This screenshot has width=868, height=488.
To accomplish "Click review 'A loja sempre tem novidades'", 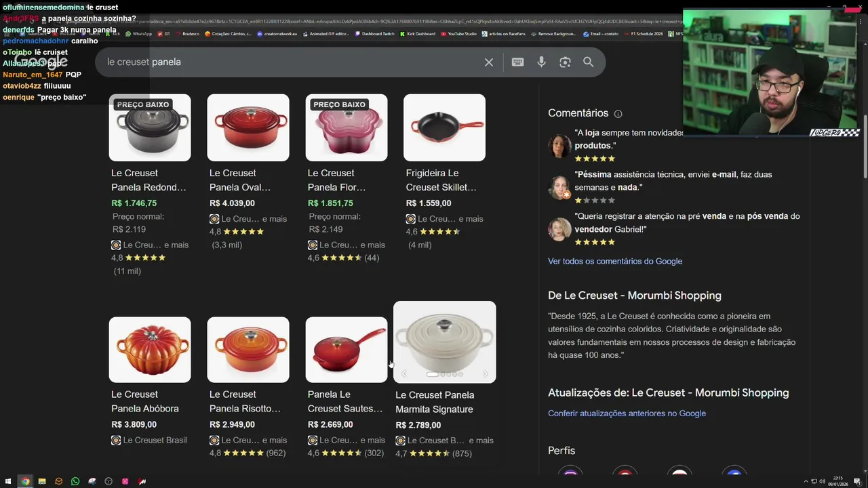I will click(629, 139).
